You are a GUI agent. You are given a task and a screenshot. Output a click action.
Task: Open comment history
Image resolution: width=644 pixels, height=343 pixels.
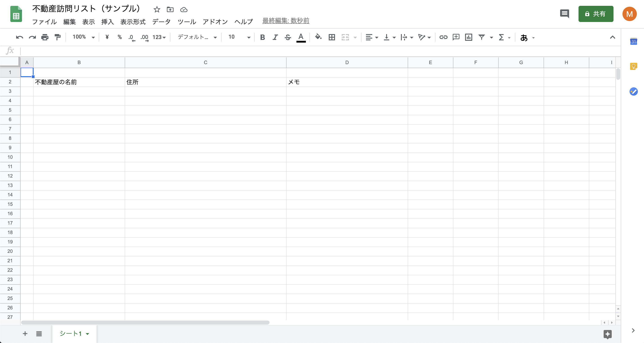tap(564, 14)
